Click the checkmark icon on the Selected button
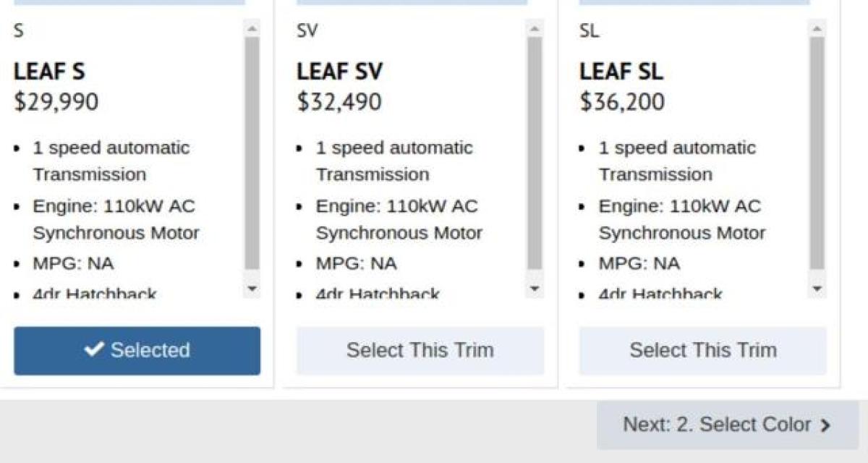Screen dimensions: 868x463 click(x=94, y=350)
